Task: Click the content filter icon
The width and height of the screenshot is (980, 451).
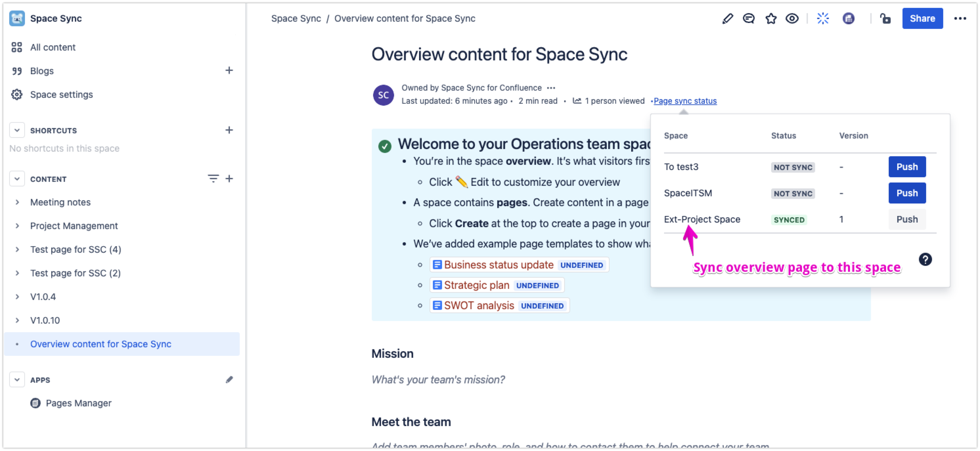Action: point(213,178)
